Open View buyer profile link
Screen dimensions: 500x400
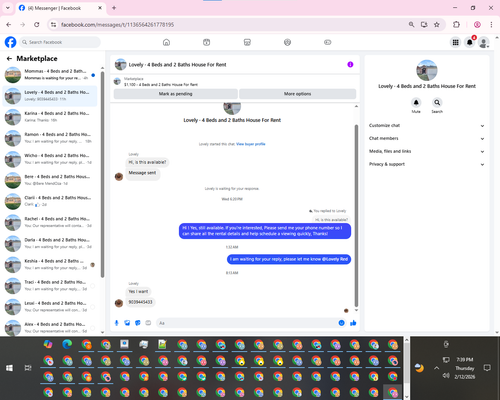pos(251,144)
